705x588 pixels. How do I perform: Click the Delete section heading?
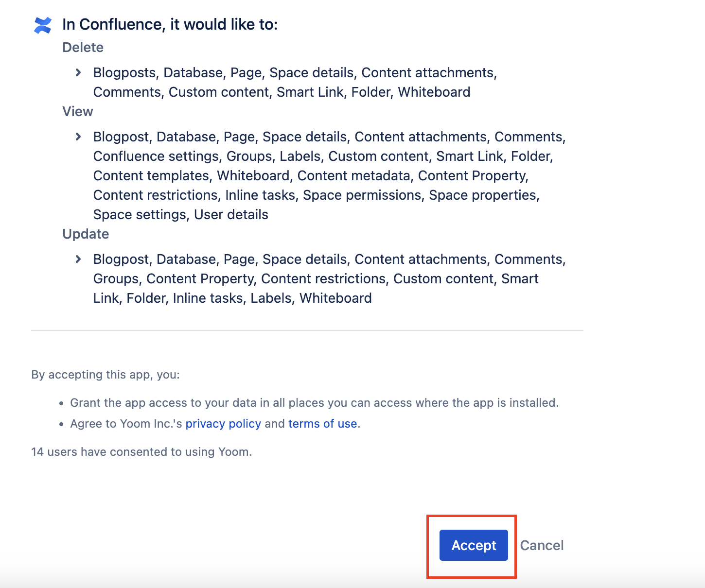[x=83, y=47]
